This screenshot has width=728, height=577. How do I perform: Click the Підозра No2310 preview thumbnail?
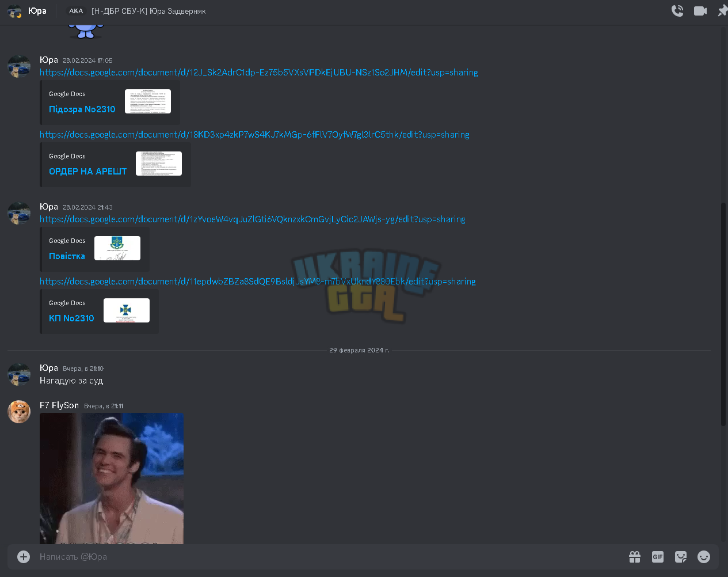coord(148,101)
